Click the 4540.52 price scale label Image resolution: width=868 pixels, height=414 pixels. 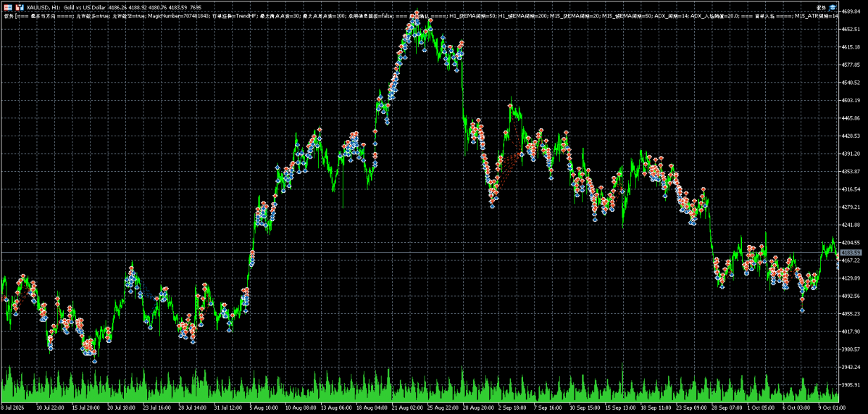pos(851,83)
